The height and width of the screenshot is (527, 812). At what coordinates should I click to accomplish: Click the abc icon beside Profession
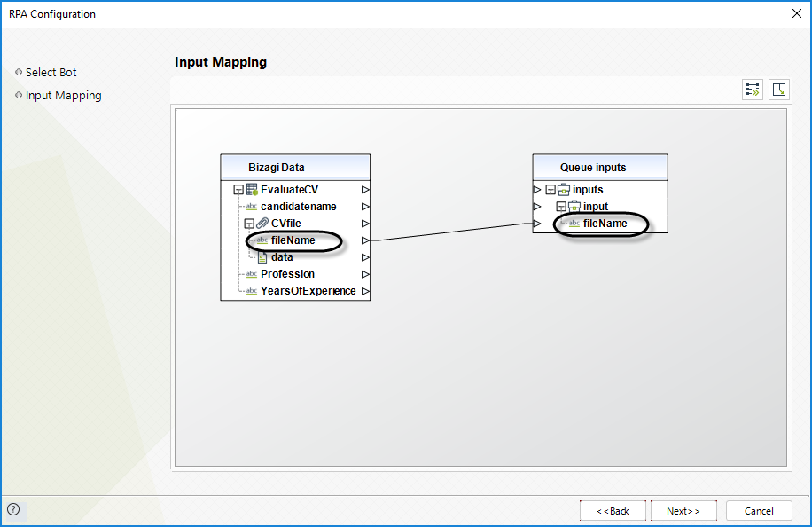(x=252, y=274)
